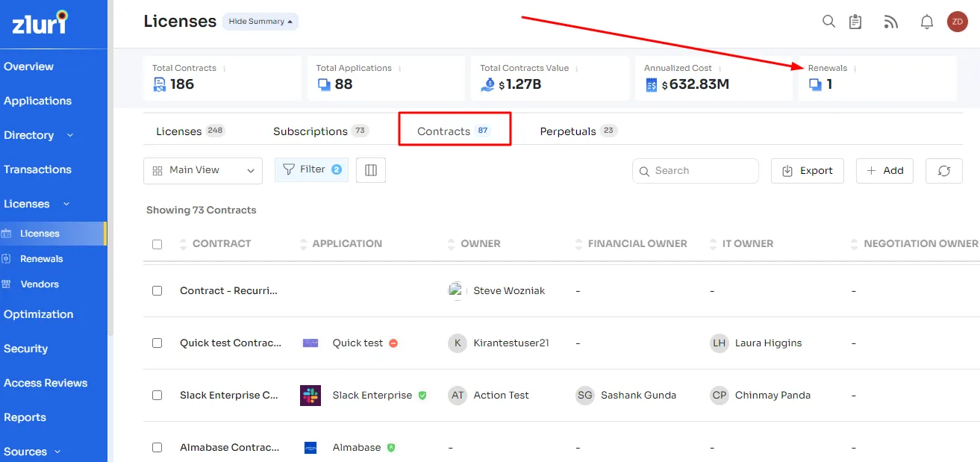Open Overview in the sidebar
The image size is (980, 462).
tap(28, 66)
